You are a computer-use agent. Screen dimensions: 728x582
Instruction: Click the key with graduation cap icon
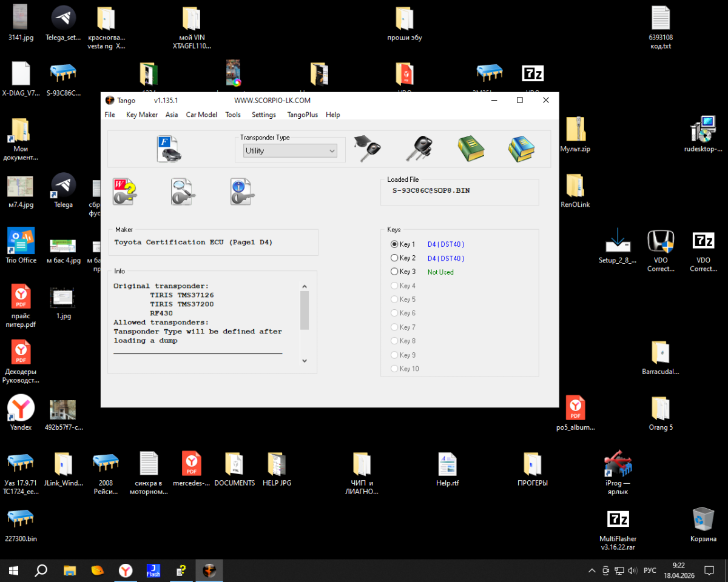click(367, 149)
